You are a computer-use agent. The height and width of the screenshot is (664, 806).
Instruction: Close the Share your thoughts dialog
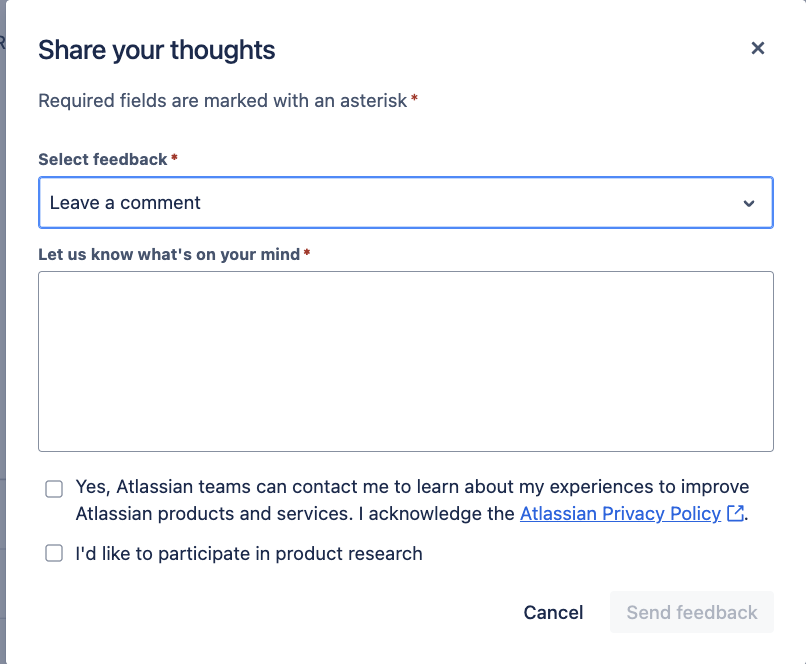coord(758,48)
